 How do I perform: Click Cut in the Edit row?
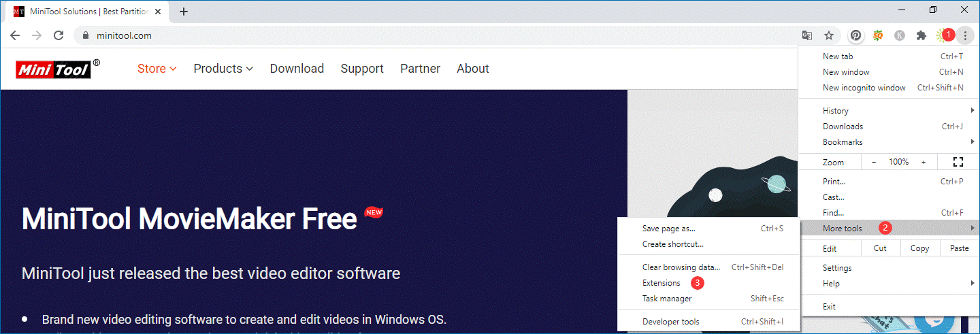(880, 248)
